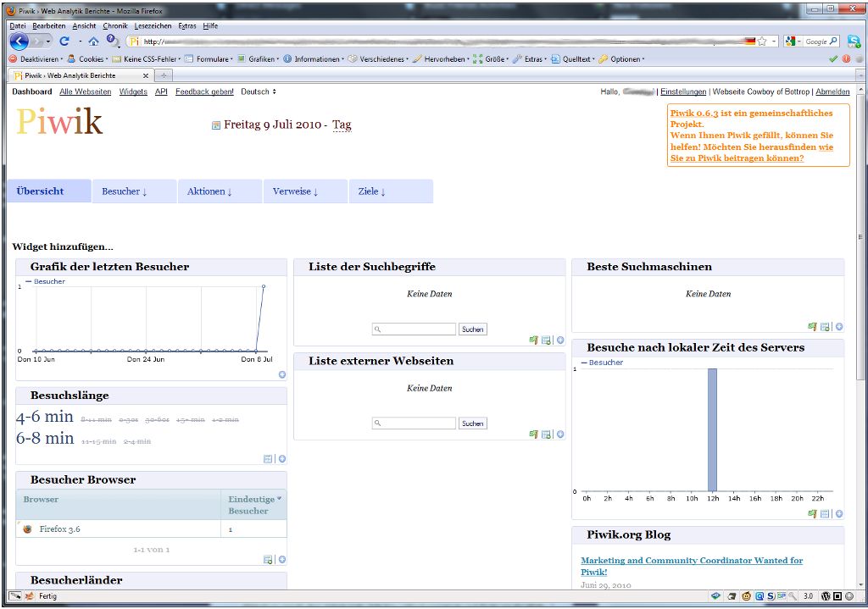Click the red error indicator in the developer toolbar

tap(847, 58)
